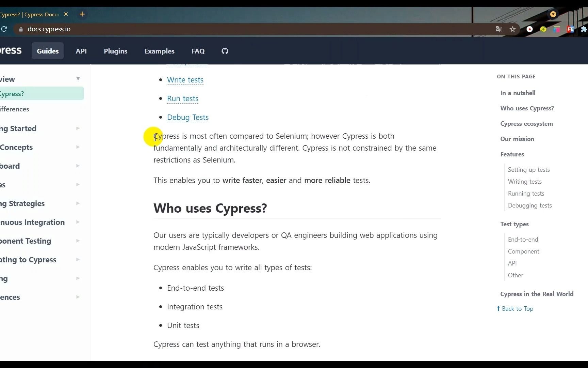
Task: Follow the 'Debug Tests' link
Action: [188, 117]
